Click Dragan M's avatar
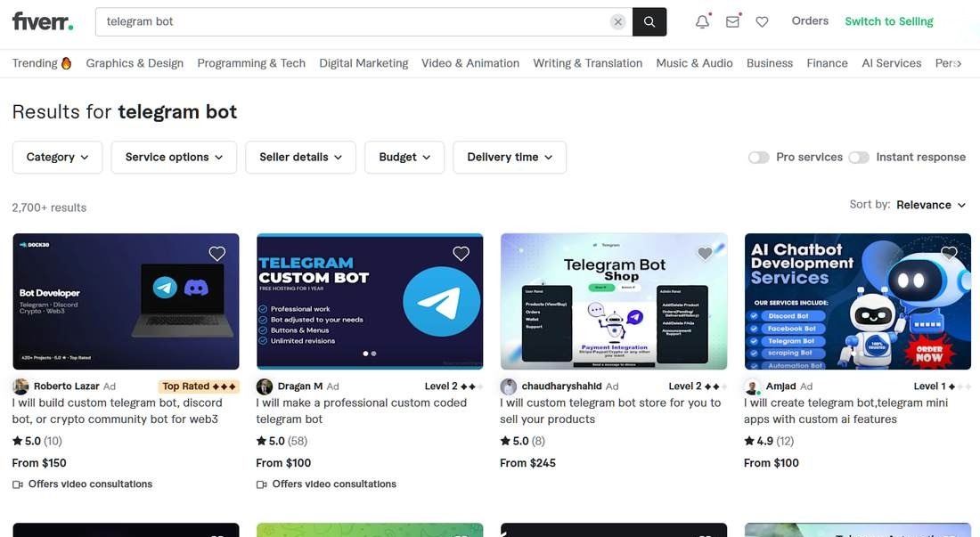Image resolution: width=980 pixels, height=537 pixels. click(265, 386)
